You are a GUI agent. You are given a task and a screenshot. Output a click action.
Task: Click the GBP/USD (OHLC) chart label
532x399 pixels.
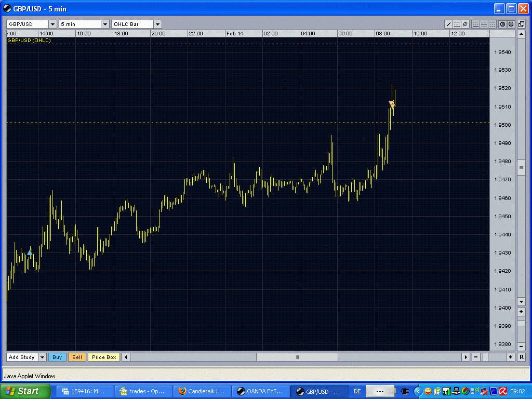pos(29,41)
